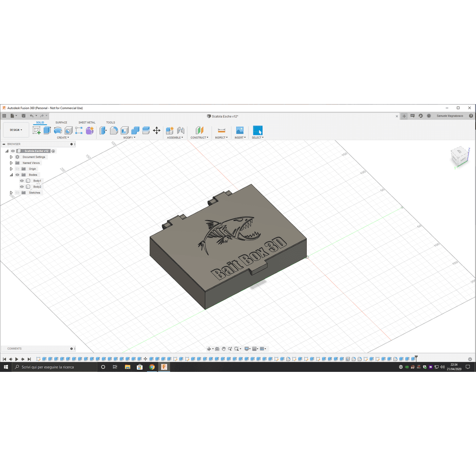Click the Create Sketch tool icon
This screenshot has height=476, width=476.
(x=37, y=131)
